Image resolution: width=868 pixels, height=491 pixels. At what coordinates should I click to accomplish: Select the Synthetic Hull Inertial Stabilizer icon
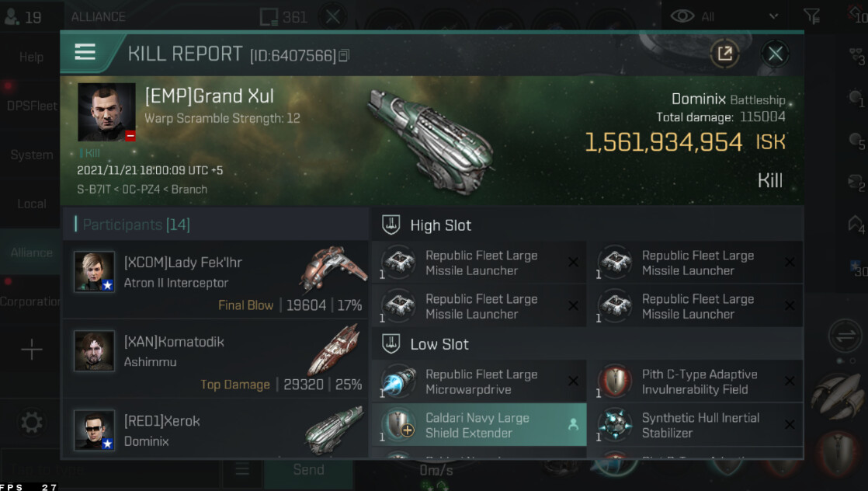(x=614, y=425)
